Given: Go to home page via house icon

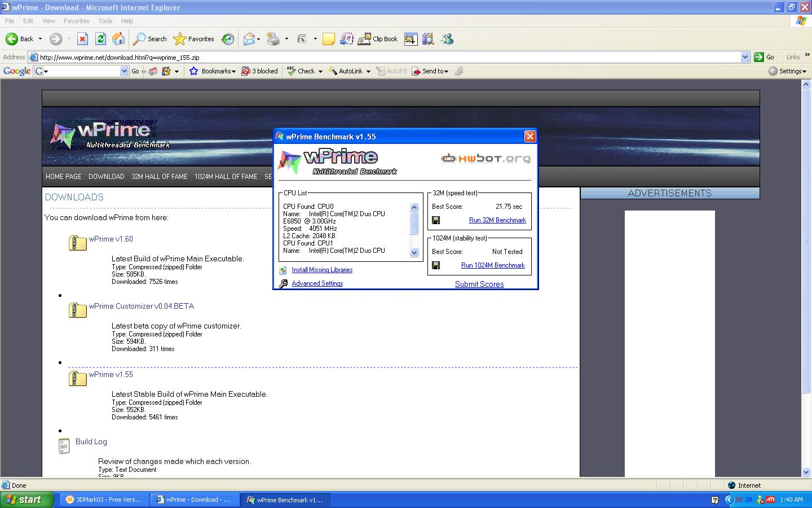Looking at the screenshot, I should [x=118, y=39].
